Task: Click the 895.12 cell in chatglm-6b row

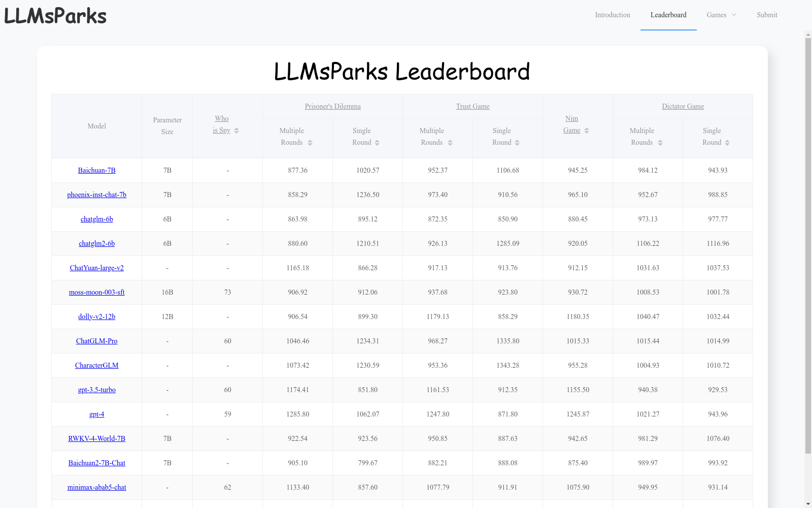Action: (x=368, y=219)
